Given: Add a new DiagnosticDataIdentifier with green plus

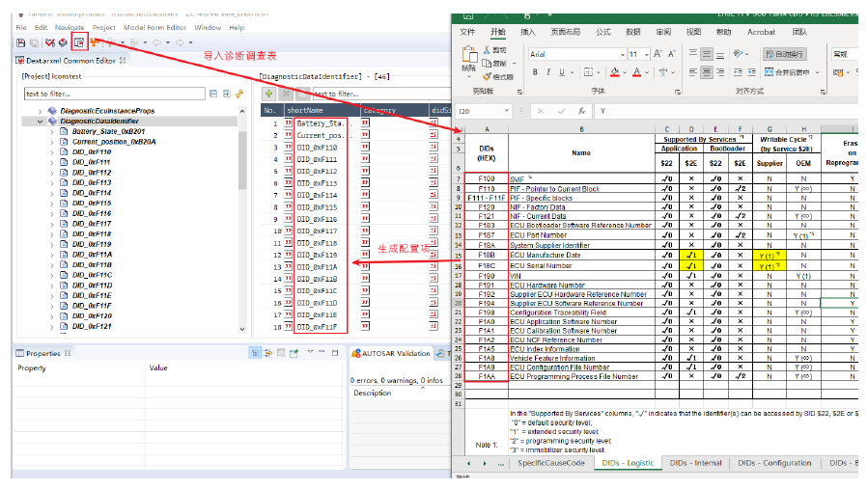Looking at the screenshot, I should click(269, 94).
